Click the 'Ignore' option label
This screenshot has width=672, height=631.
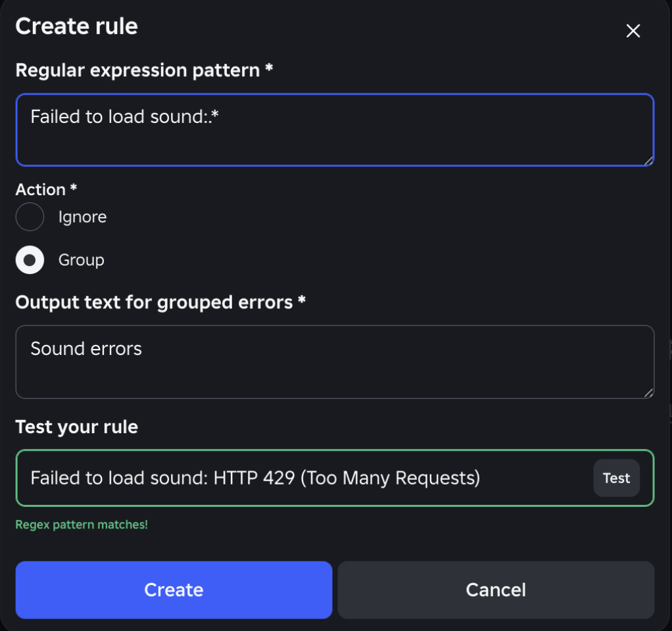point(82,217)
